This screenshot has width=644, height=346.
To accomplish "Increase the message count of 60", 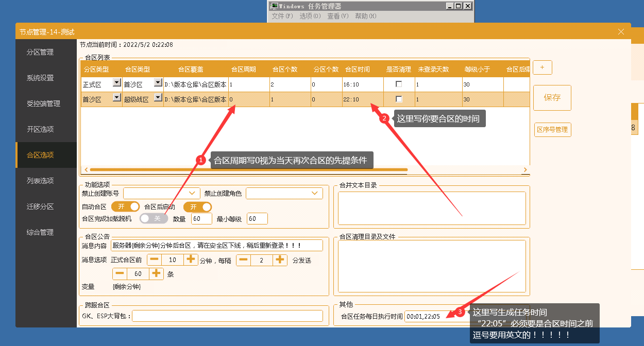I will coord(156,274).
